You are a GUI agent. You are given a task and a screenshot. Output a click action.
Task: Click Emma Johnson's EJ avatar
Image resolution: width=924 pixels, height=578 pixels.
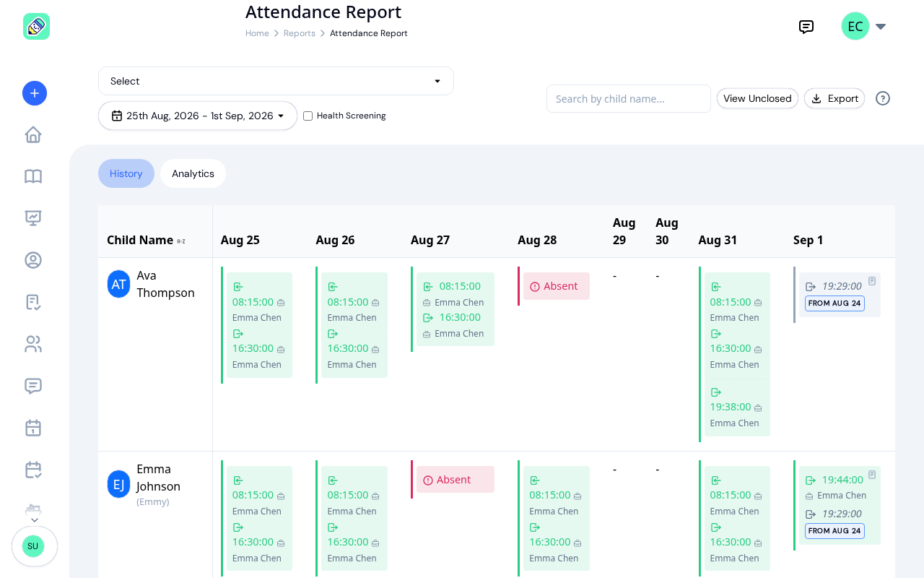118,484
